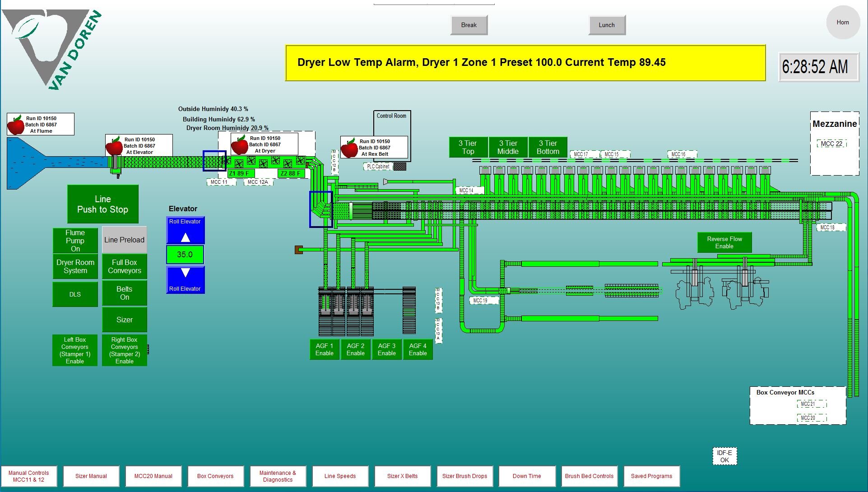Open Maintenance & Diagnostics screen

278,476
